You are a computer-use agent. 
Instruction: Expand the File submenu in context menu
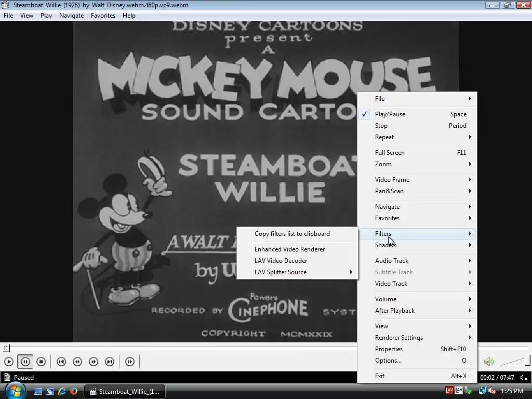[417, 99]
